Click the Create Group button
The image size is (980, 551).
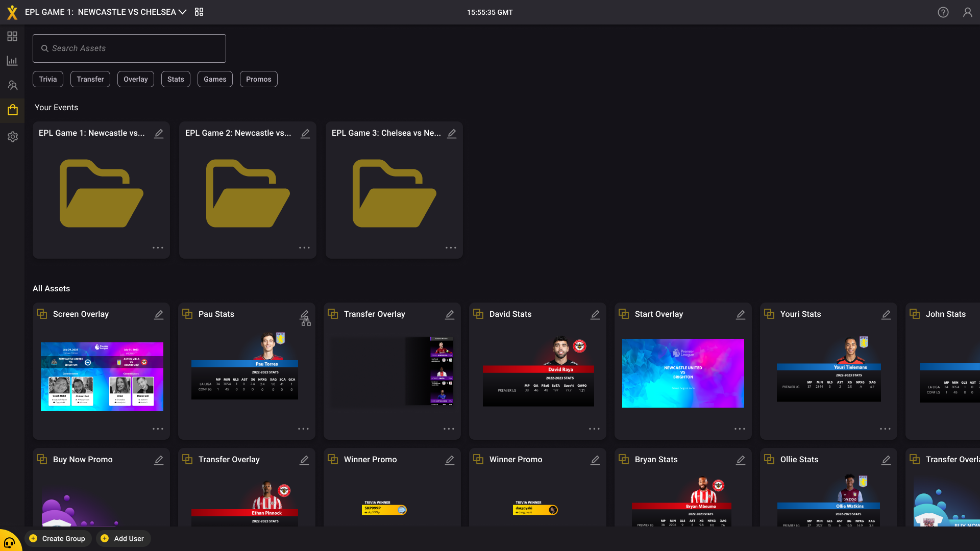pos(58,538)
